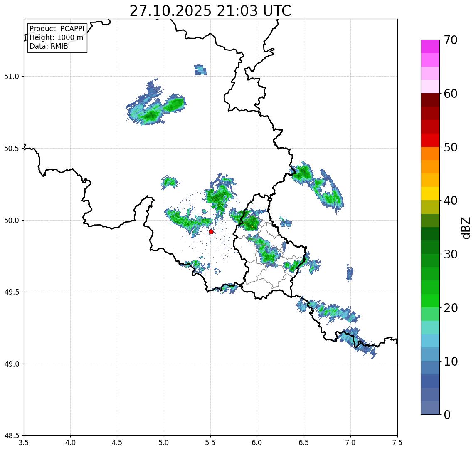Image resolution: width=476 pixels, height=451 pixels.
Task: Click the title '27.10.2025 21:03 UTC'
Action: pos(210,11)
